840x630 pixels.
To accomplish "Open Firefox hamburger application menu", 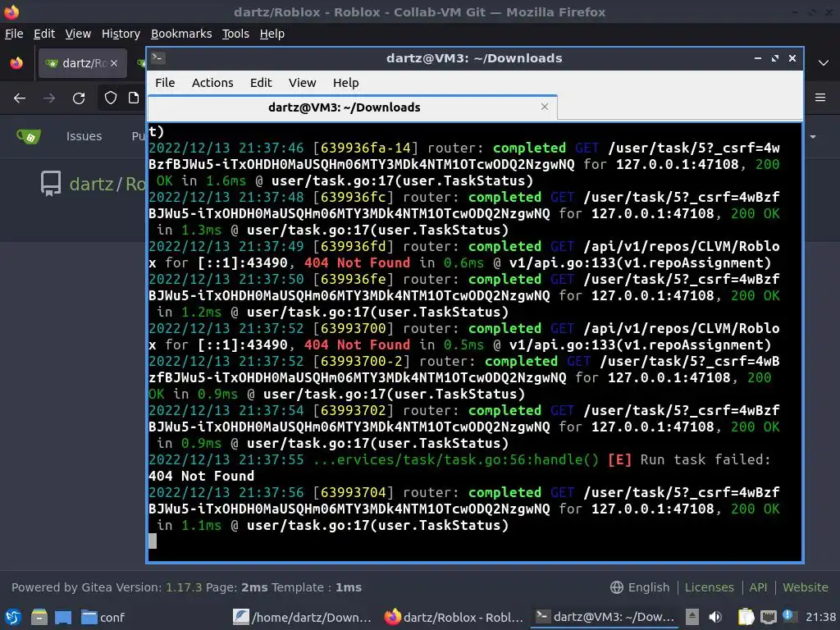I will (x=820, y=98).
